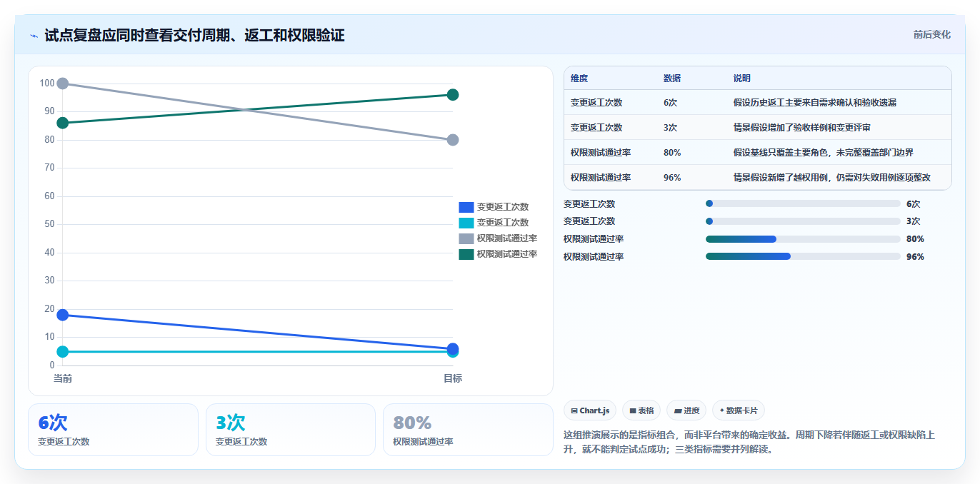The height and width of the screenshot is (484, 980).
Task: Click the 80% cell in the table
Action: click(672, 153)
